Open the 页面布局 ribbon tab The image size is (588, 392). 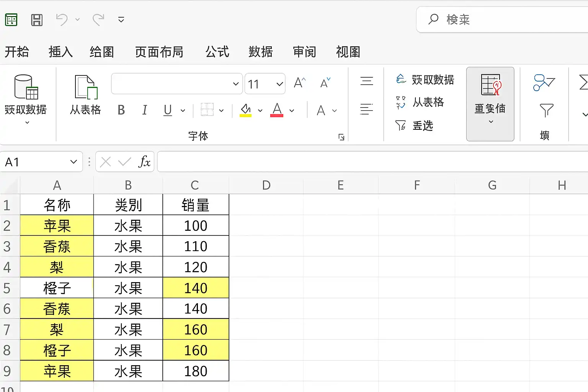coord(159,52)
